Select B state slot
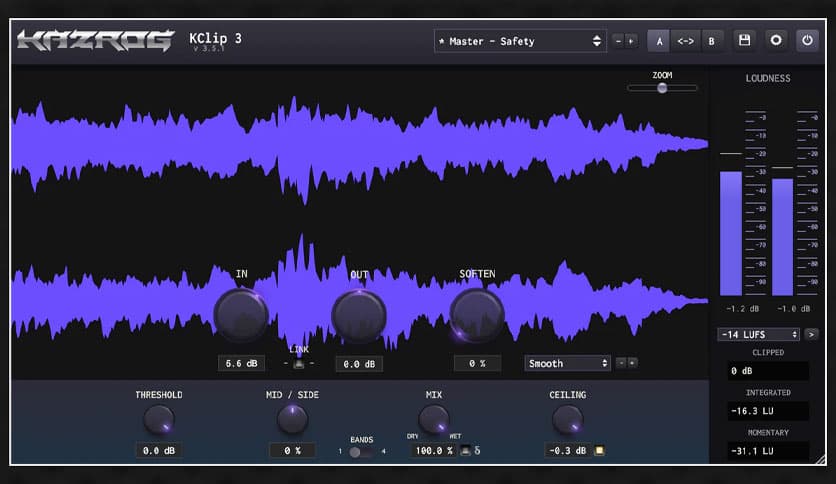 click(711, 41)
